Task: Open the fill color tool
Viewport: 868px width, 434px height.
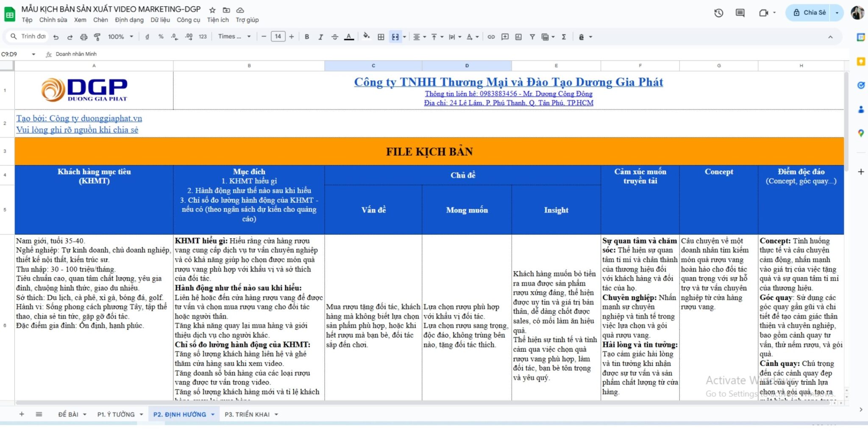Action: (x=366, y=36)
